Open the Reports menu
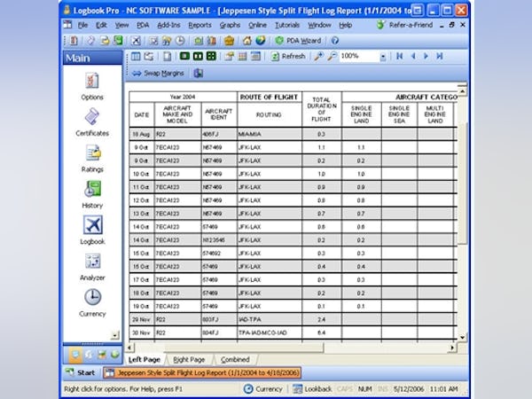Viewport: 532px width, 399px height. 199,25
